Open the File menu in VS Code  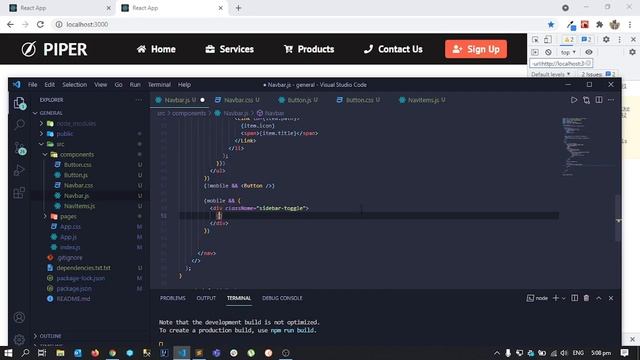pyautogui.click(x=32, y=85)
